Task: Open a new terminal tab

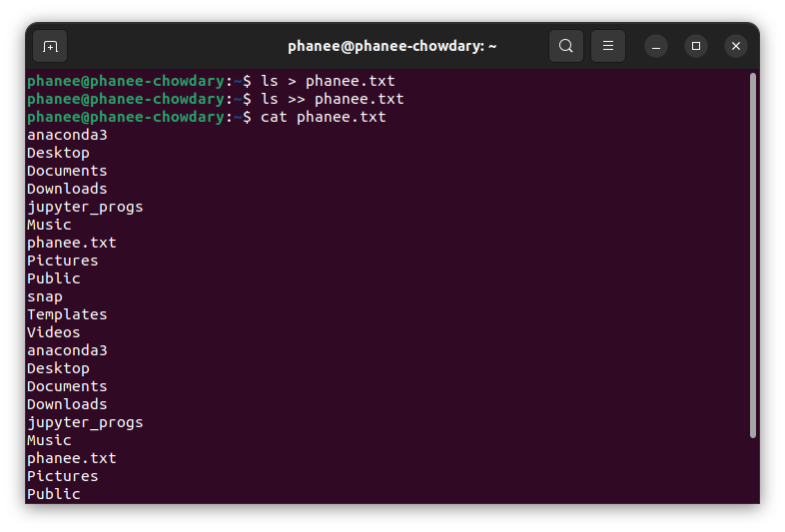Action: (50, 47)
